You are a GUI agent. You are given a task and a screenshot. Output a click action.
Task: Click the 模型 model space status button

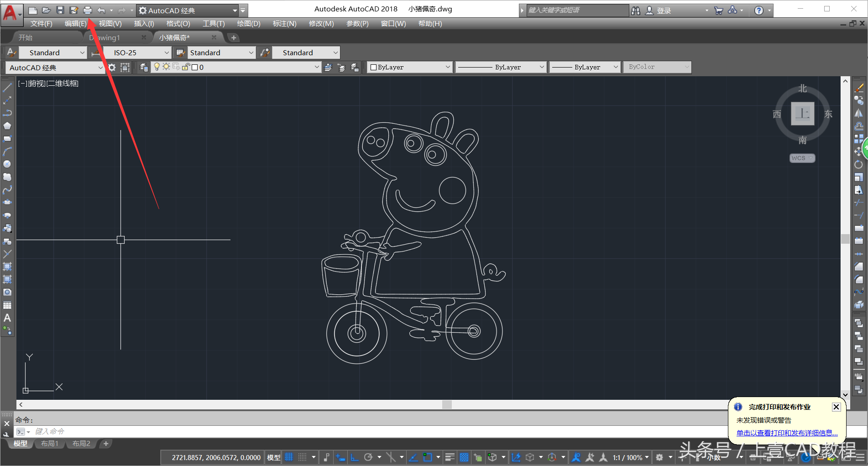(x=274, y=457)
